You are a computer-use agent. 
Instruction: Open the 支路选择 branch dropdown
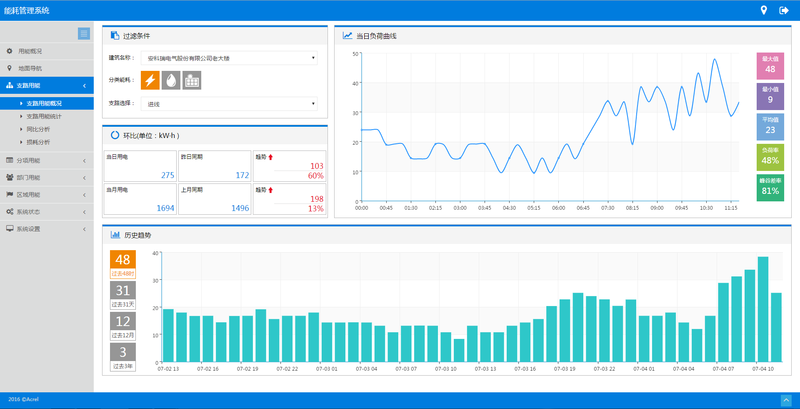[230, 103]
